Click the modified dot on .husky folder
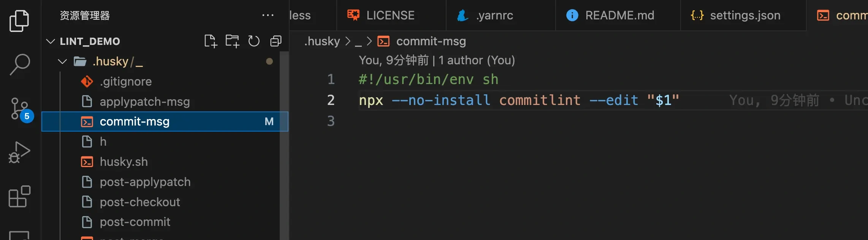868x240 pixels. [x=269, y=61]
